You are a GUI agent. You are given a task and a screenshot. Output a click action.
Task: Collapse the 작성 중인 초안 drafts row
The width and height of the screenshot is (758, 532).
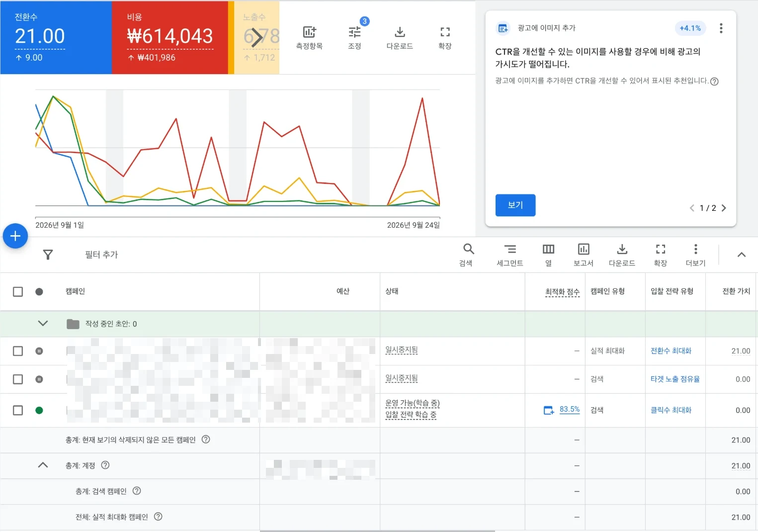tap(43, 324)
